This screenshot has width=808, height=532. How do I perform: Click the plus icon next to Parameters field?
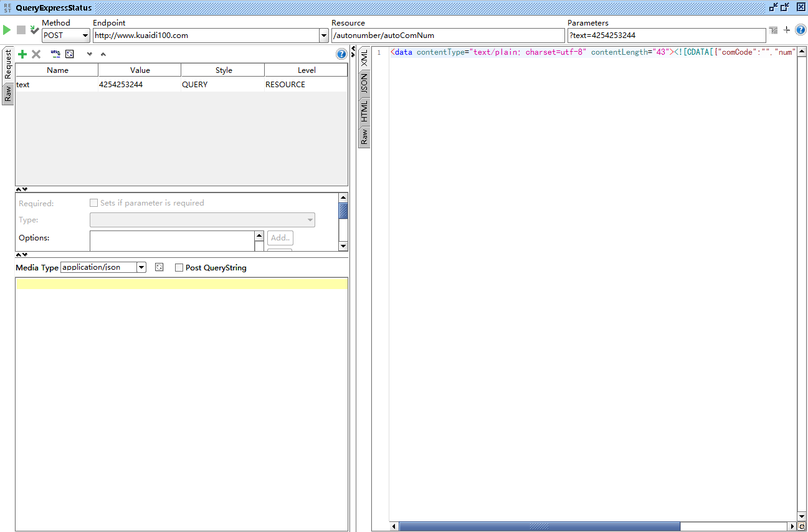point(787,30)
